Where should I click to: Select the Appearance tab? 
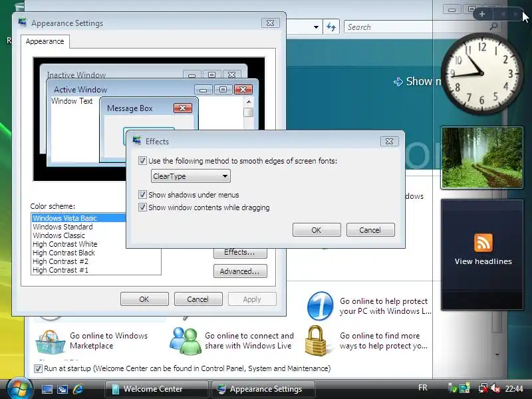45,41
